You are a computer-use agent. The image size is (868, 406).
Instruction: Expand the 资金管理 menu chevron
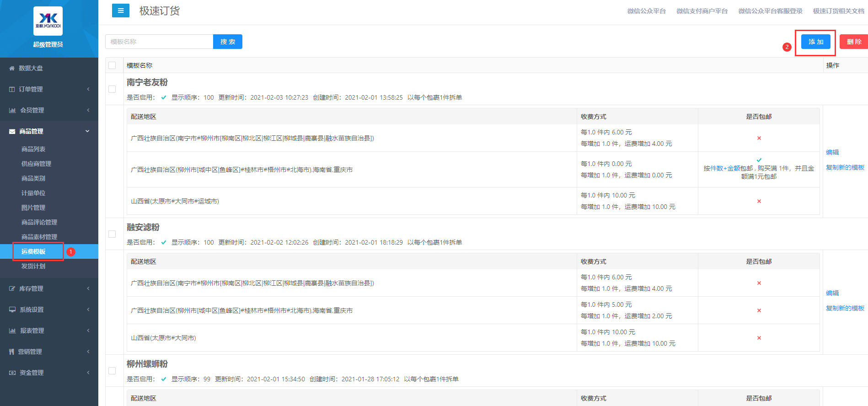coord(88,373)
